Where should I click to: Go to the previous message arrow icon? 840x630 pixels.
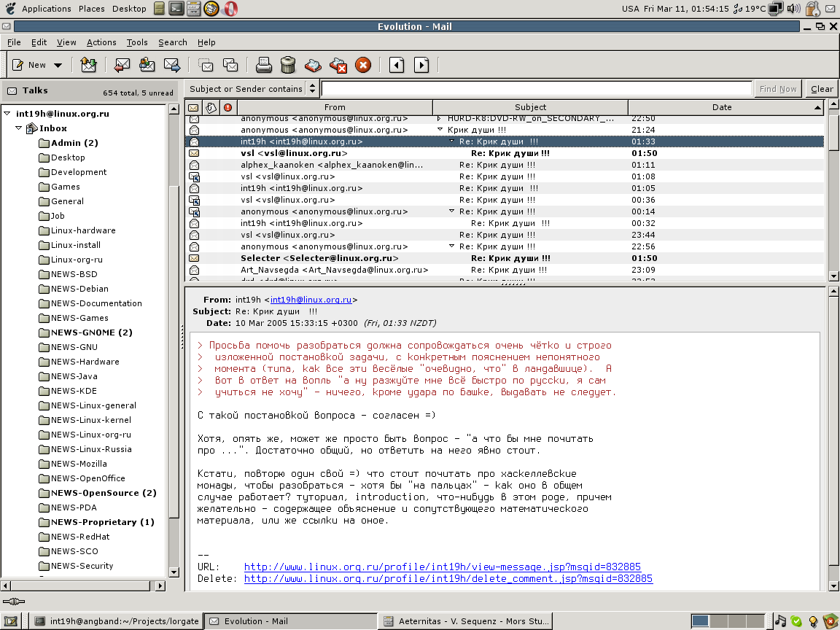coord(397,66)
